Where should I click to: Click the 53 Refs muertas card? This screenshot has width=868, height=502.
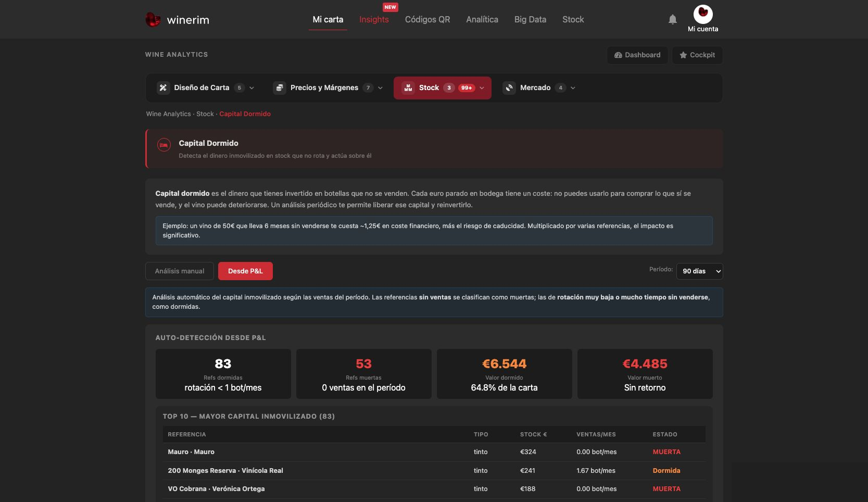[363, 374]
